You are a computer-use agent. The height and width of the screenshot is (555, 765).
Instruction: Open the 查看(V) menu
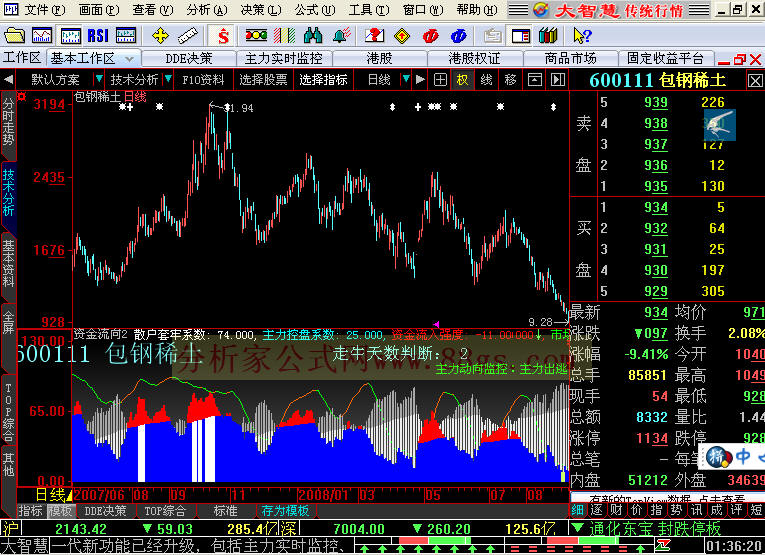point(152,10)
